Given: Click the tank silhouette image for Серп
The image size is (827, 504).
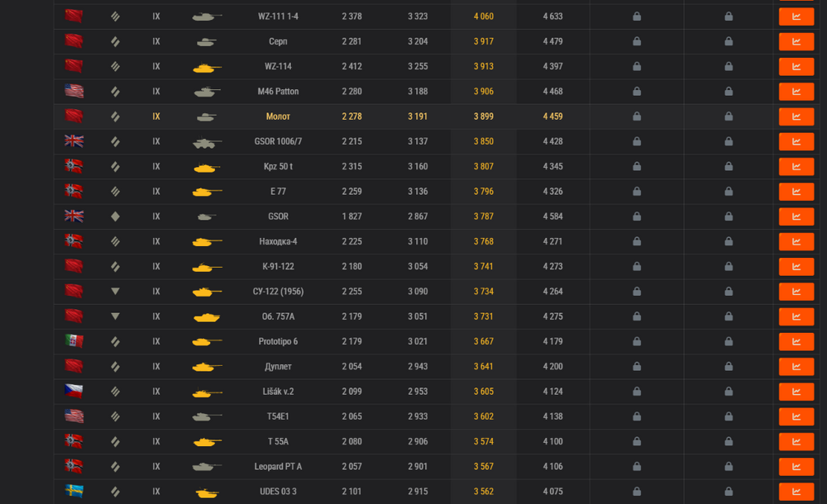Looking at the screenshot, I should coord(207,42).
